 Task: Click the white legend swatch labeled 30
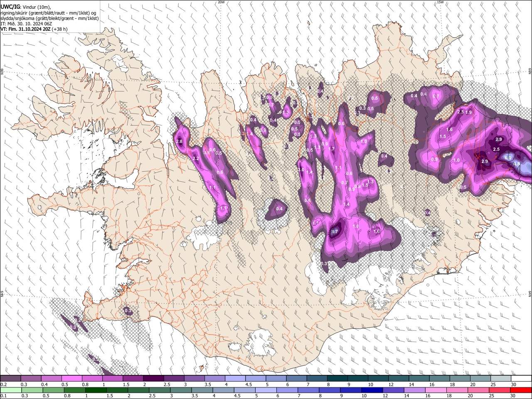(521, 379)
